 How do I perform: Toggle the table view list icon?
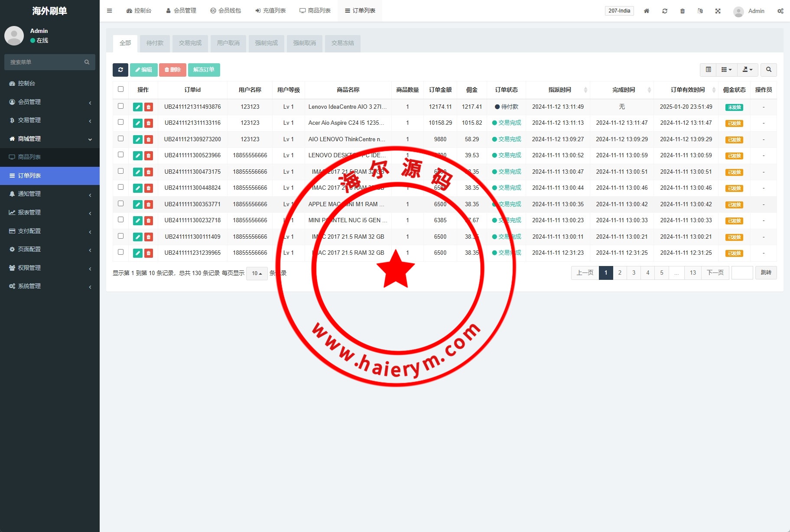[708, 70]
